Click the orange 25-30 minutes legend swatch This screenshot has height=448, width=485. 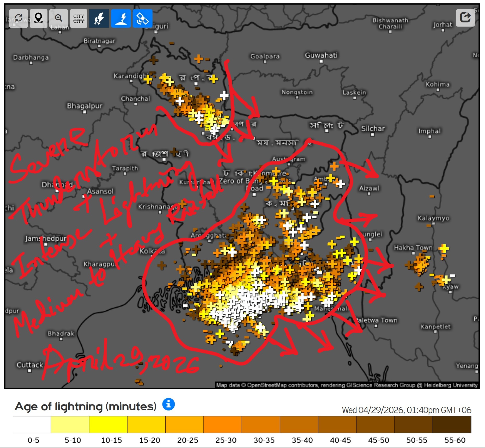point(222,424)
